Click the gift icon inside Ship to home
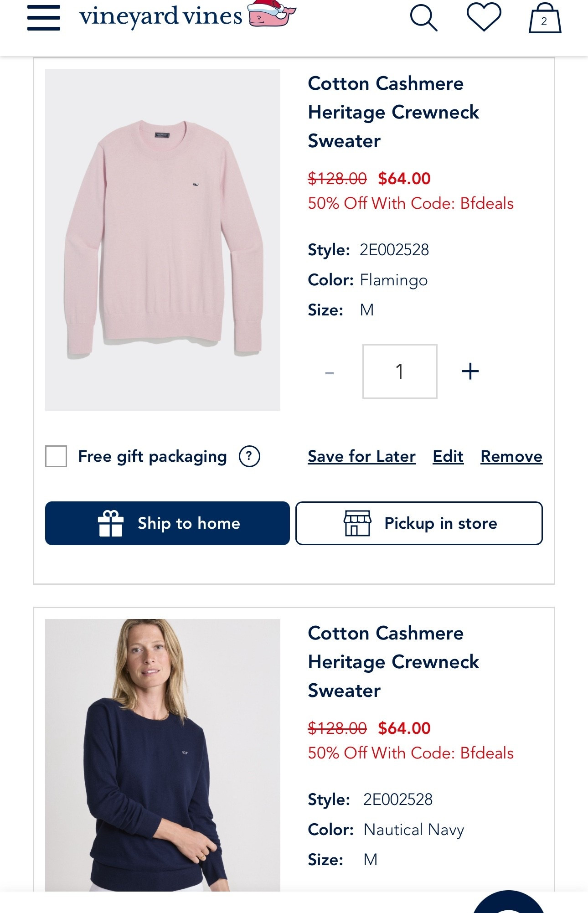588x913 pixels. [x=111, y=523]
